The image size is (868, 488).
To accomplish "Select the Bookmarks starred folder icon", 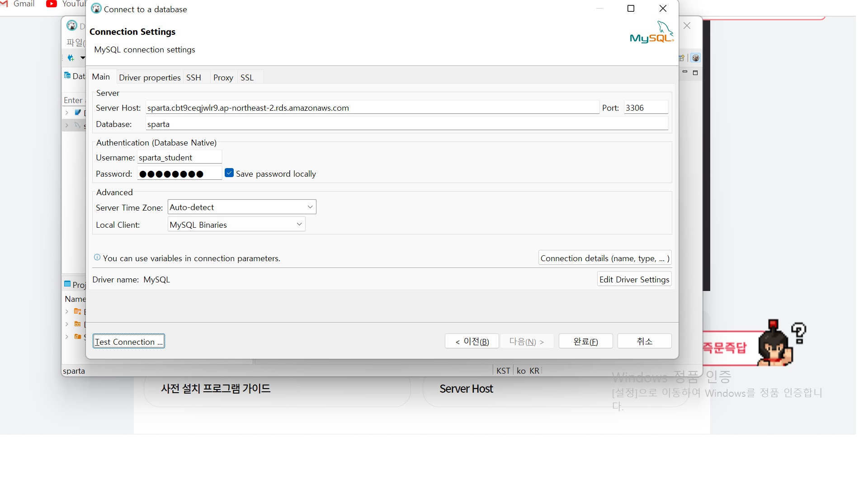I will (x=78, y=311).
